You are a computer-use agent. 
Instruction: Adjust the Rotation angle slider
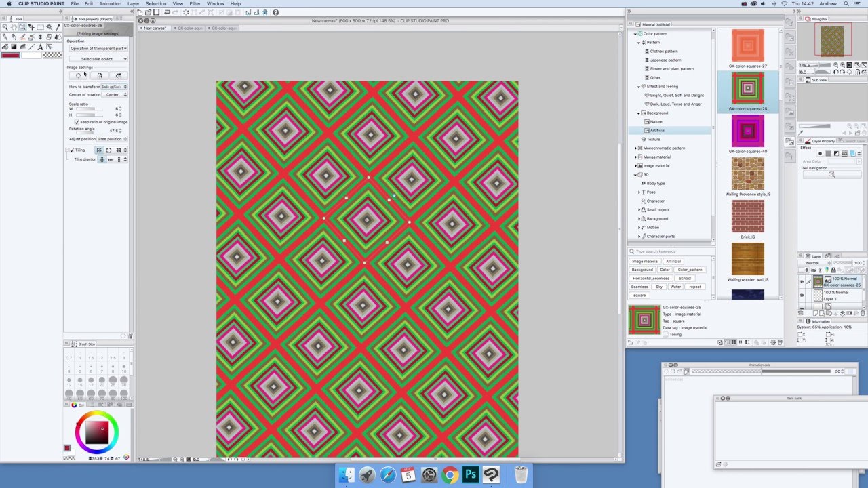[89, 133]
